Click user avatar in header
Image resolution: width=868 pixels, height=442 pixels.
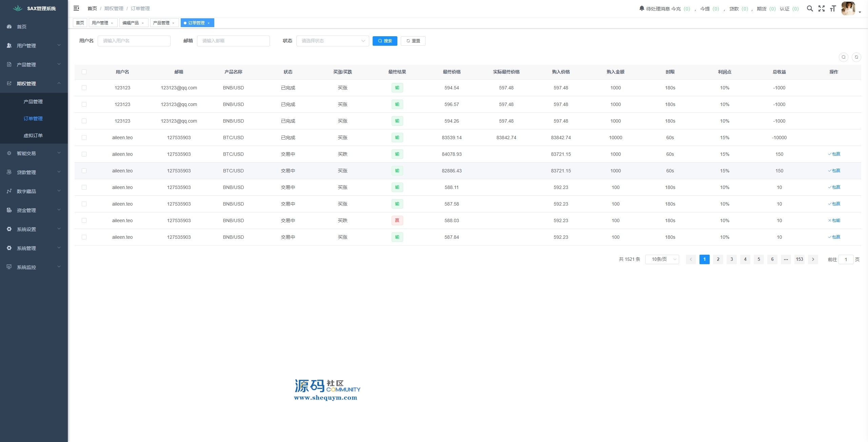click(848, 8)
